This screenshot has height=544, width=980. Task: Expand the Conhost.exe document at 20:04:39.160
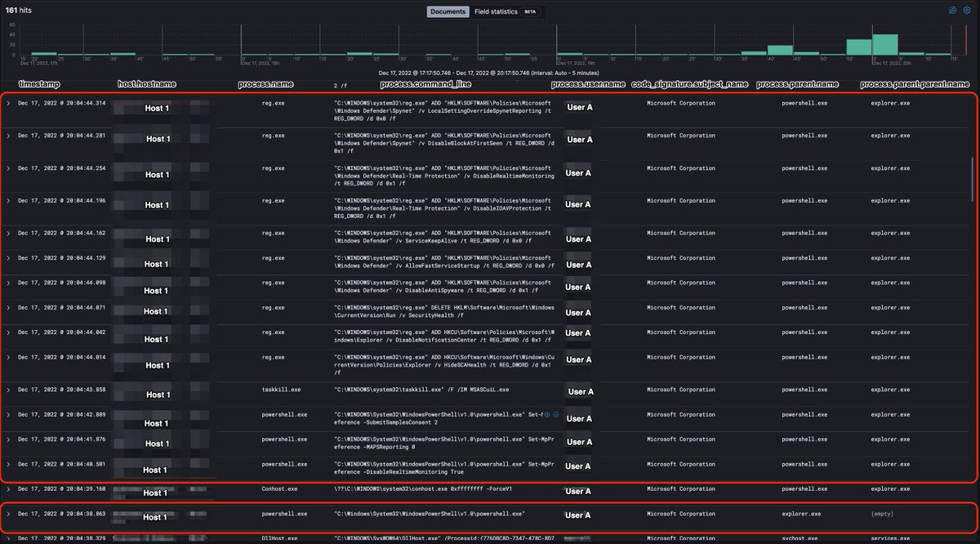point(8,489)
